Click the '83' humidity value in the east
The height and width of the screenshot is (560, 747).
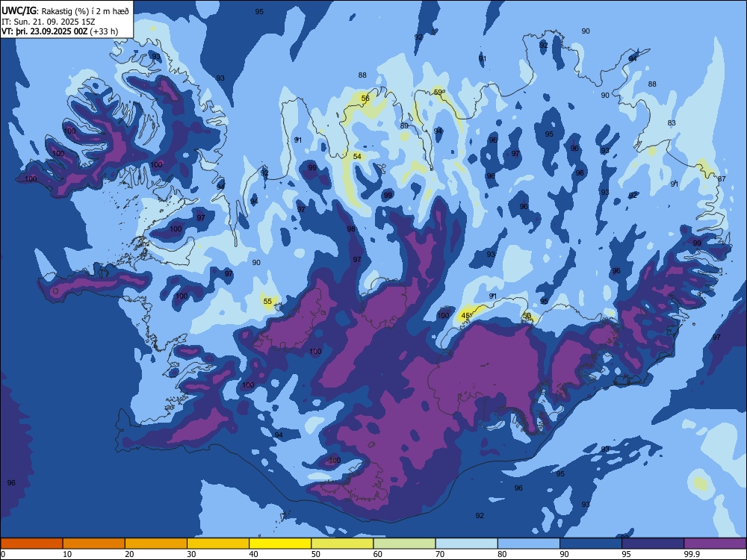[672, 123]
